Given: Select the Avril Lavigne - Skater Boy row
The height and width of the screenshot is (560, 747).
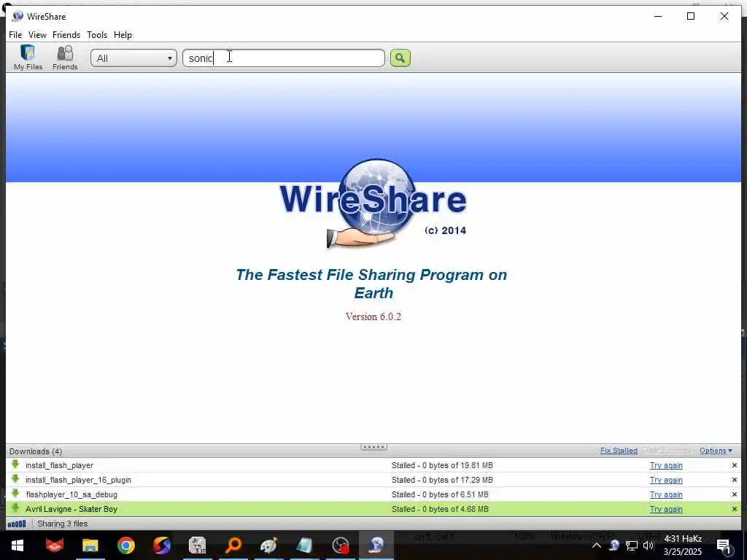Looking at the screenshot, I should (373, 509).
